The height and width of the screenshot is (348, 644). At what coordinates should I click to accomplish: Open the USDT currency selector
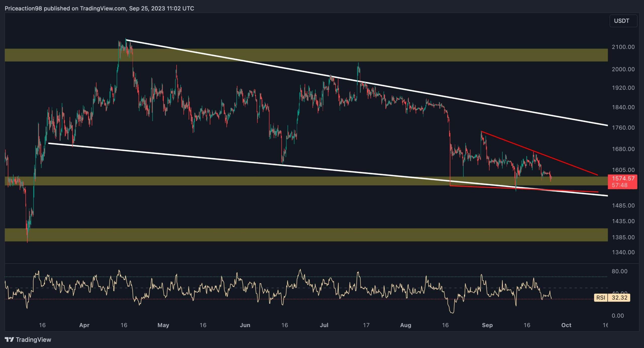(623, 21)
